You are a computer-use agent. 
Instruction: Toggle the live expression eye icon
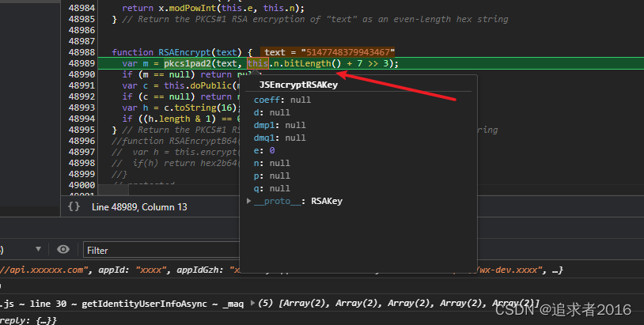tap(63, 250)
